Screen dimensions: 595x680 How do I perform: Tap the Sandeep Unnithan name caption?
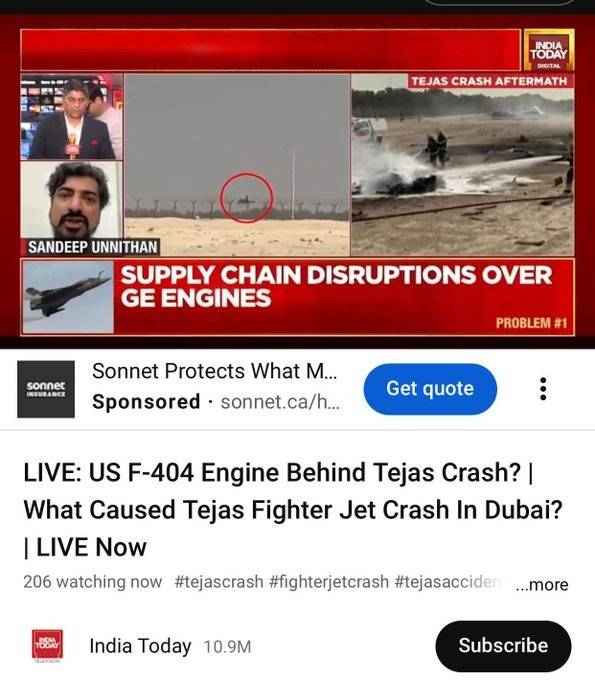point(92,247)
